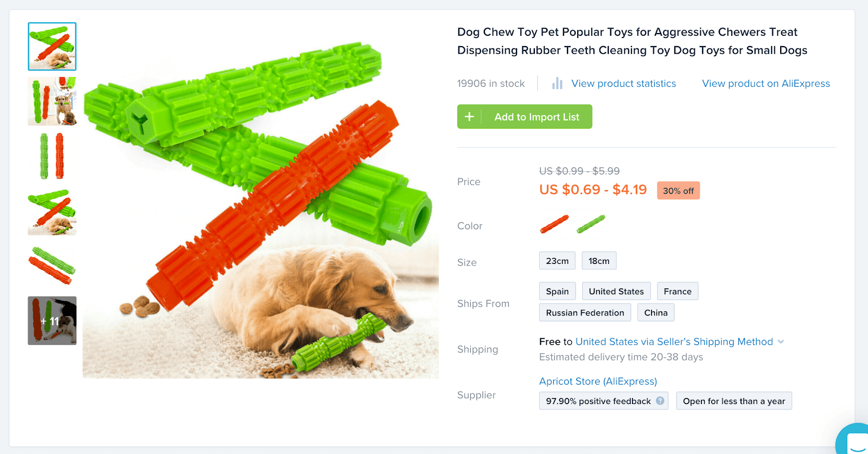Select the orange color swatch

click(x=554, y=224)
